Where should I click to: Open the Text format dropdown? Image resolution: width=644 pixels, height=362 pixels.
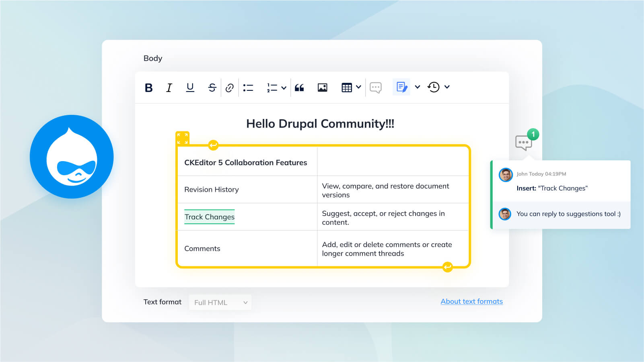[220, 303]
